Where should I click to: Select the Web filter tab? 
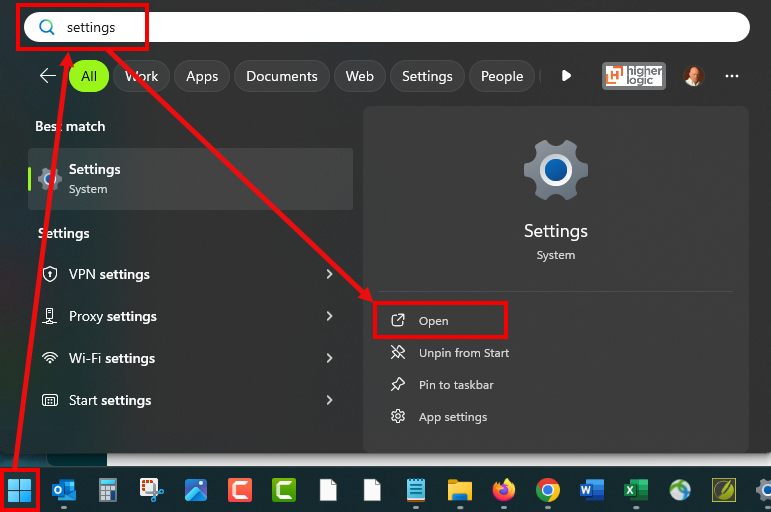click(x=360, y=76)
